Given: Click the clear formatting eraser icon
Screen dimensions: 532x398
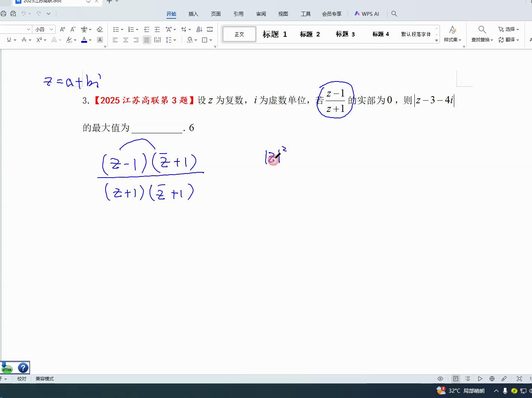Looking at the screenshot, I should [x=100, y=29].
